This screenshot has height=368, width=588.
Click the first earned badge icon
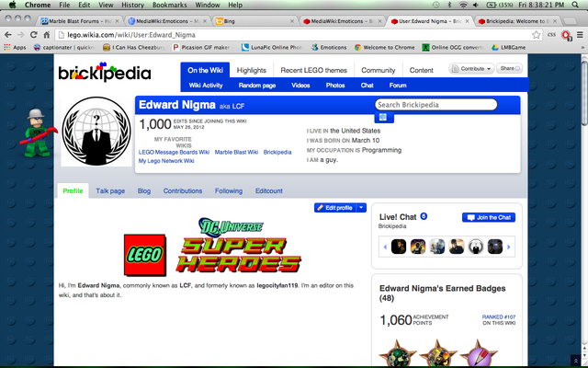pyautogui.click(x=398, y=353)
